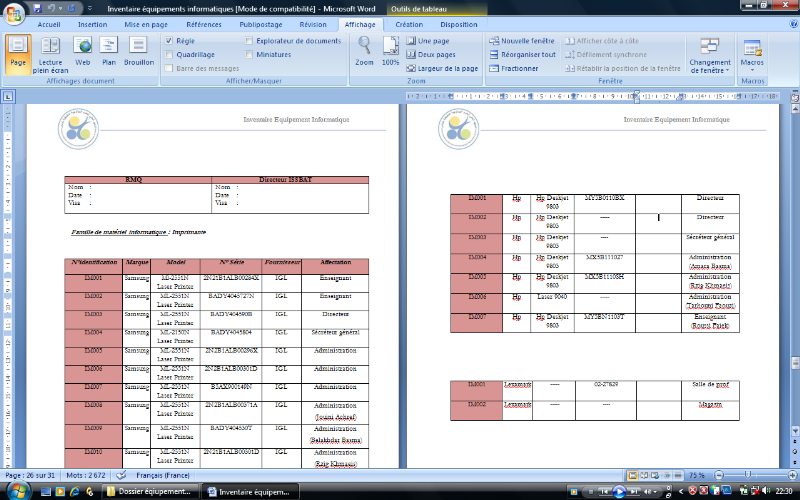800x500 pixels.
Task: Switch to Page layout view
Action: pyautogui.click(x=18, y=54)
